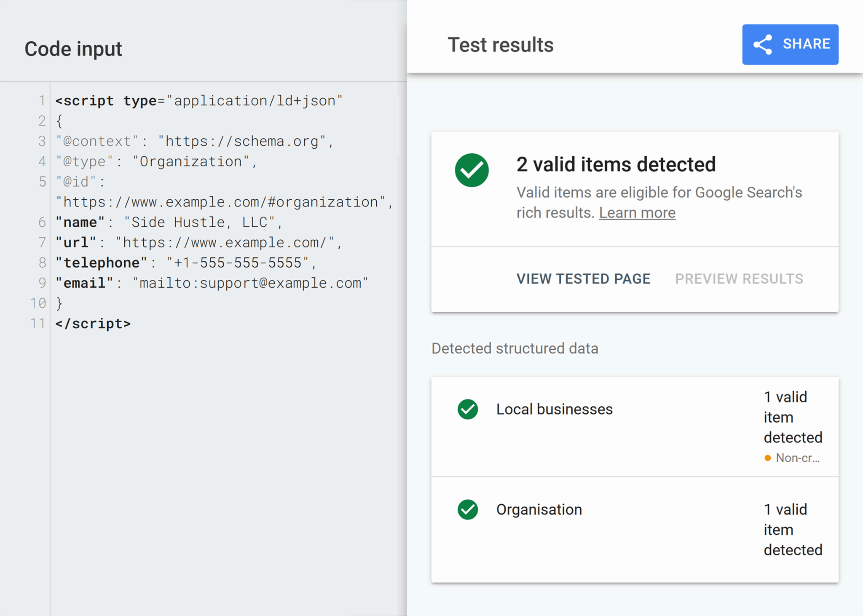863x616 pixels.
Task: Click the "Test results" heading
Action: 501,45
